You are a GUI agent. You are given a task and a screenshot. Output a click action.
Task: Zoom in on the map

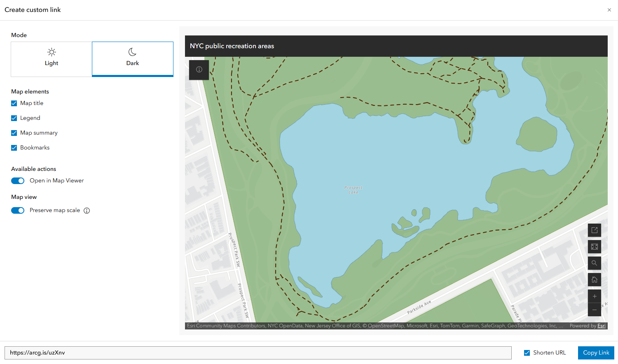point(594,296)
